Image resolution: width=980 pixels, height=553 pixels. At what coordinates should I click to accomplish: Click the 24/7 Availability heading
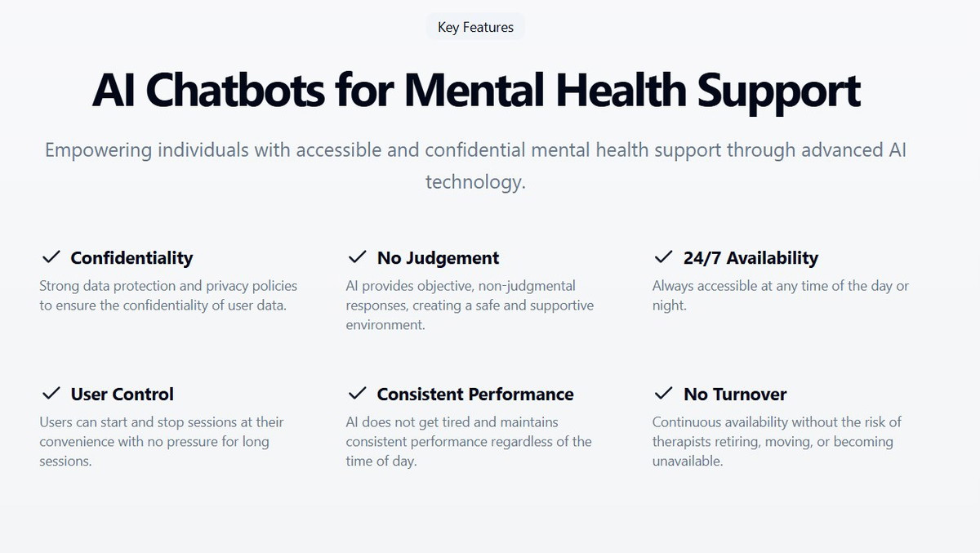(751, 258)
